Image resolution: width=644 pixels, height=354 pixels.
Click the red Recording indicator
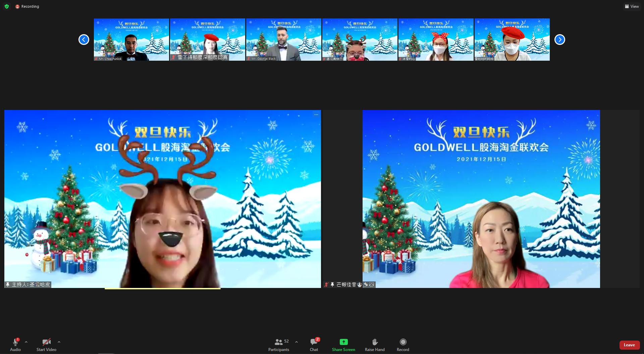click(x=27, y=6)
